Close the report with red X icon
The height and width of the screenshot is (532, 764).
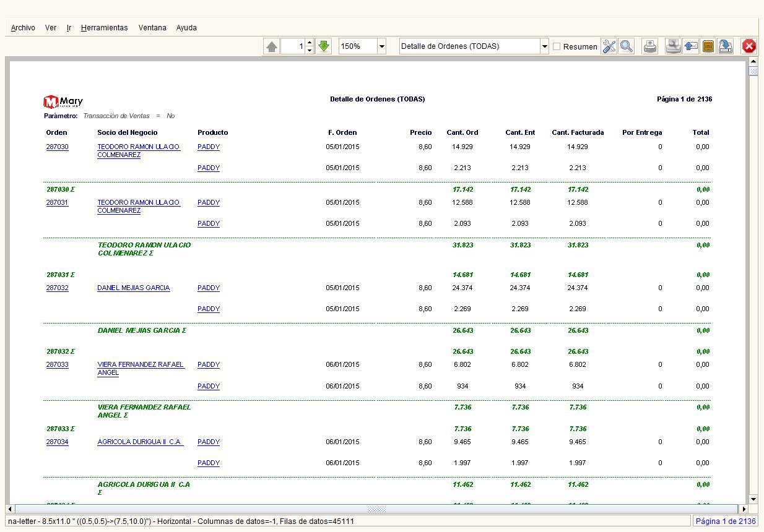coord(749,46)
